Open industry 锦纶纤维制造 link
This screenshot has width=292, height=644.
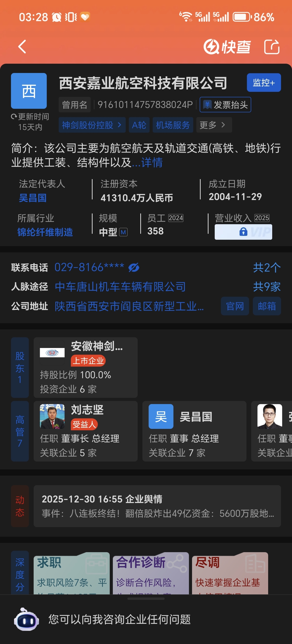click(45, 232)
